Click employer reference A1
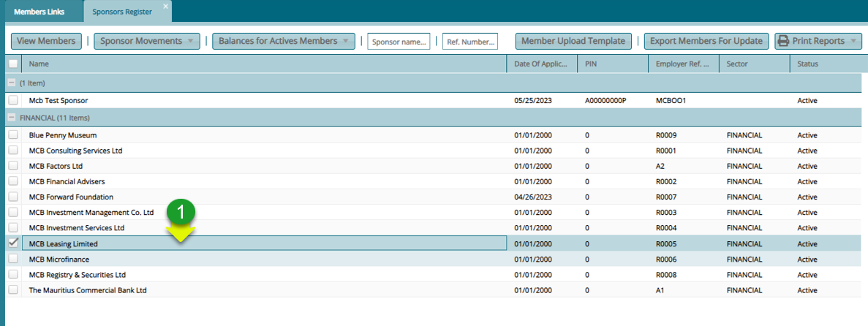The width and height of the screenshot is (868, 326). tap(660, 290)
